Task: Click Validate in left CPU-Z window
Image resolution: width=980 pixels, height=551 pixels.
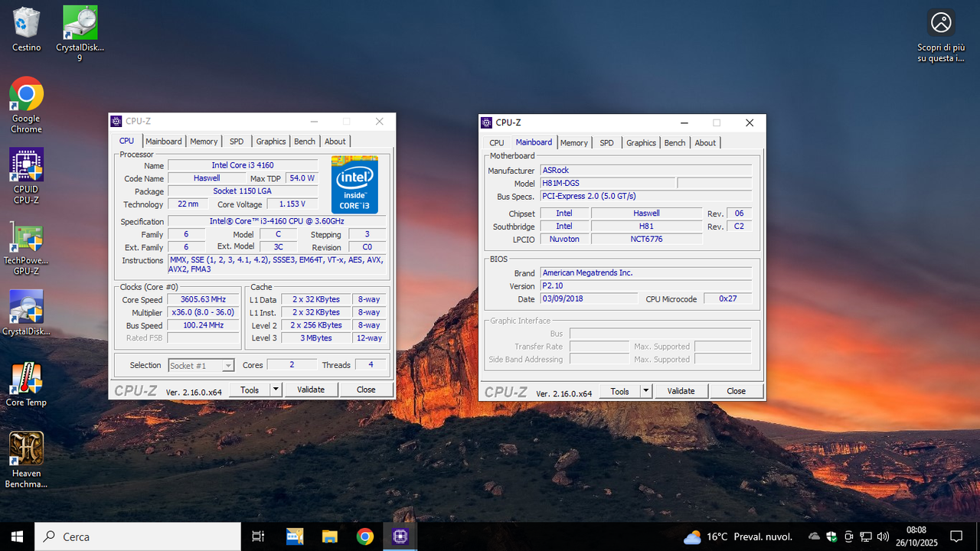Action: 311,390
